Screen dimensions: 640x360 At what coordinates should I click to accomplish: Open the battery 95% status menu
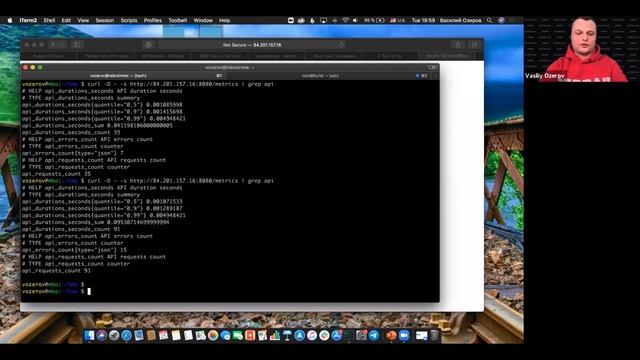point(375,20)
